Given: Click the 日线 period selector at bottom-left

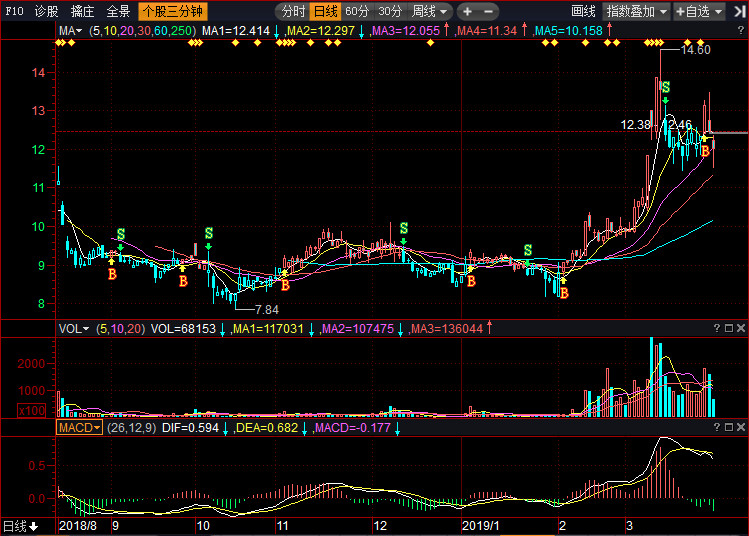Looking at the screenshot, I should click(20, 526).
